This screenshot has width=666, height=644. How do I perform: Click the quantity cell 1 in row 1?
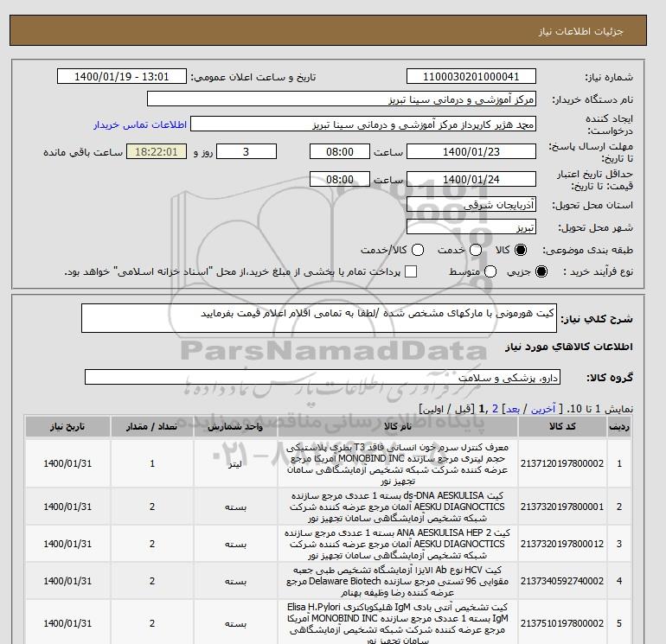(x=152, y=463)
